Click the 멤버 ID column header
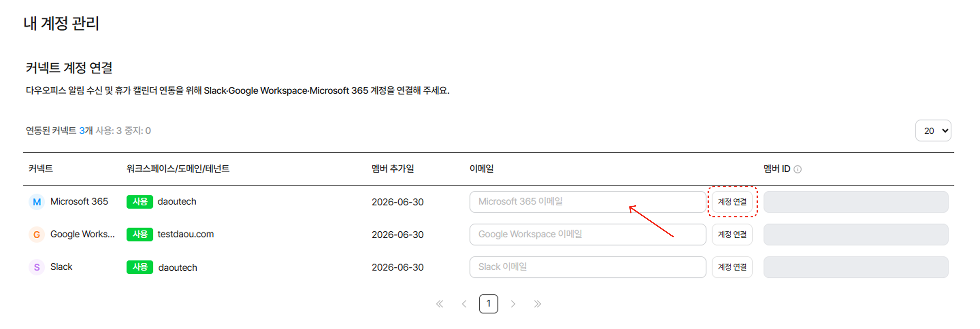The image size is (980, 329). [777, 169]
